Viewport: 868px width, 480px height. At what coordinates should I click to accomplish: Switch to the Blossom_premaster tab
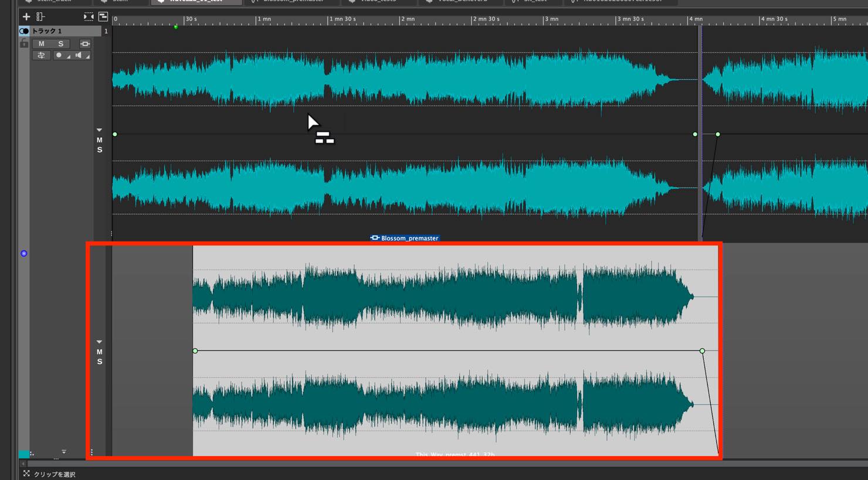point(291,2)
